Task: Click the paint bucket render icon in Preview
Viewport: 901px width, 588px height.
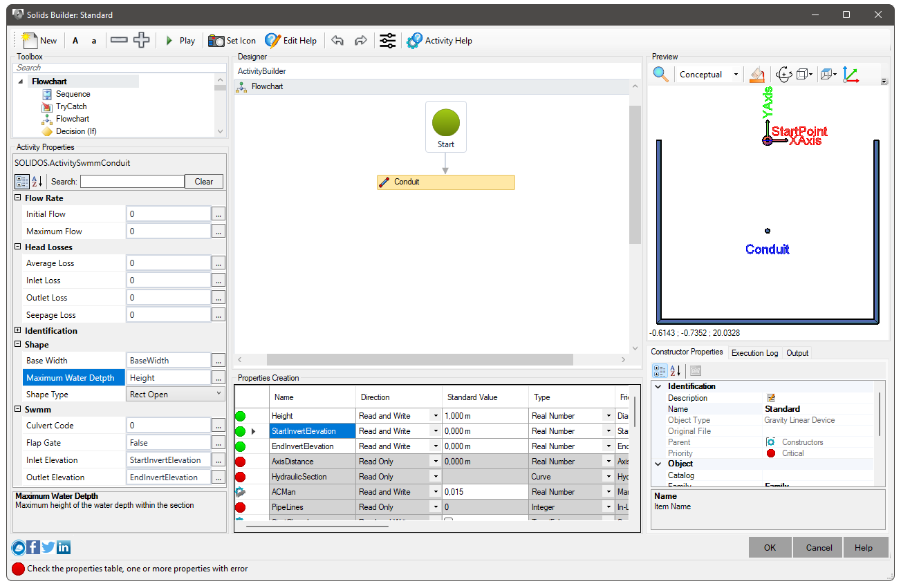Action: coord(758,74)
